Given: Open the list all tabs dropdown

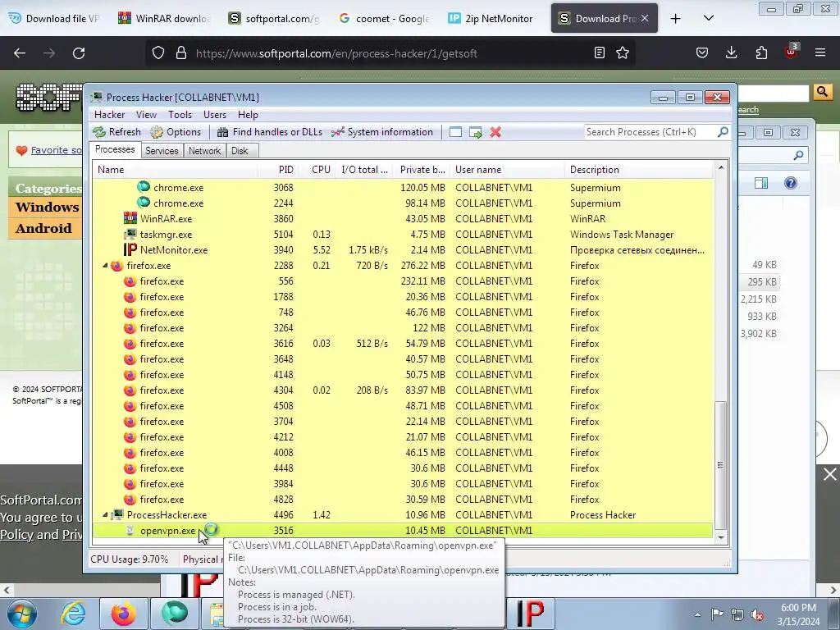Looking at the screenshot, I should pos(708,18).
